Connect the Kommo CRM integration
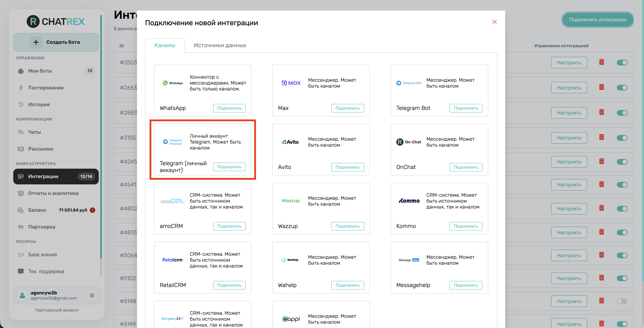Screen dimensions: 644x328 pyautogui.click(x=466, y=226)
